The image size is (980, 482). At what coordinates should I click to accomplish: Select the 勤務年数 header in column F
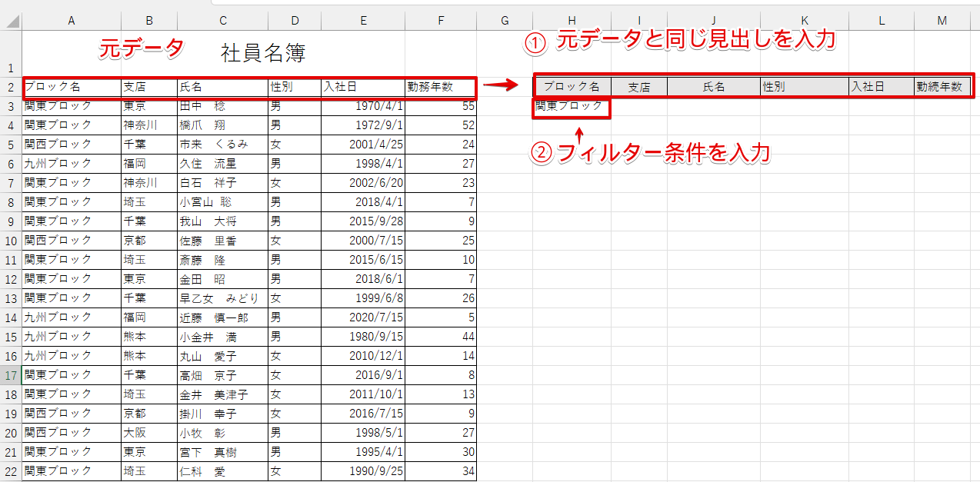(x=440, y=87)
